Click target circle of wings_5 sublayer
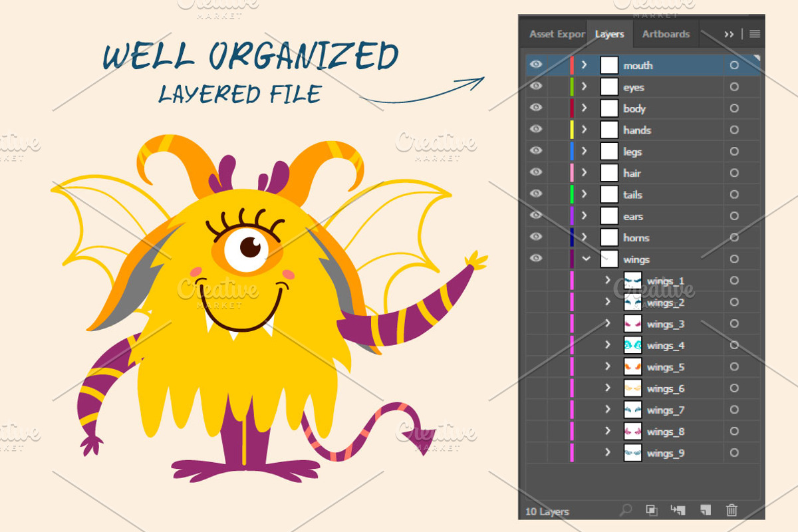The width and height of the screenshot is (798, 532). pos(734,366)
